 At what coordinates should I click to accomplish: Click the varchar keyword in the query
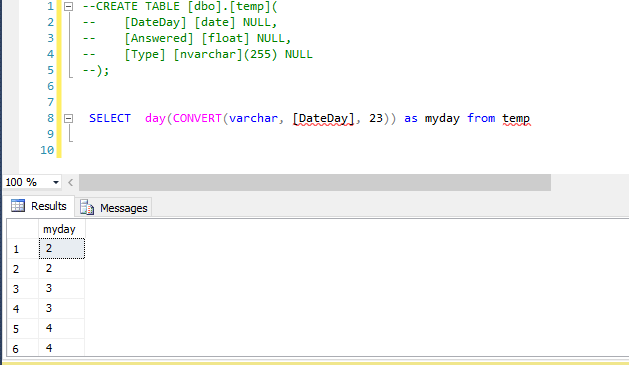[253, 118]
